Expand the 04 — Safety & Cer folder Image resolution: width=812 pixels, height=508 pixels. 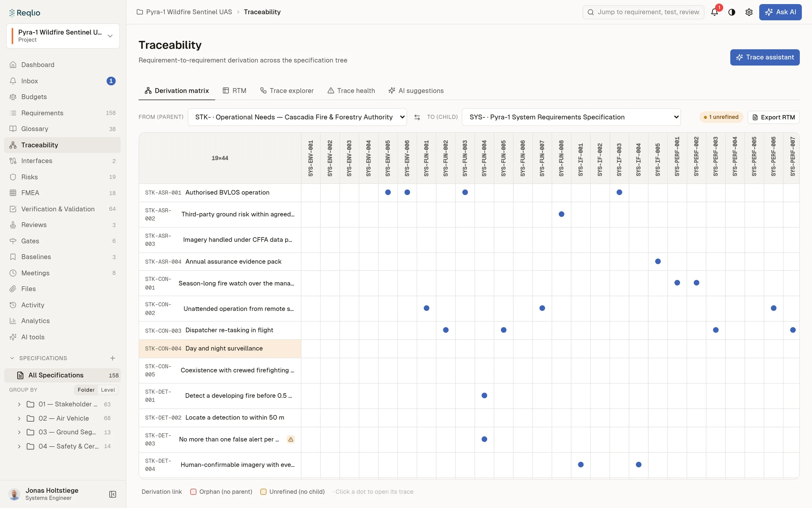point(19,446)
